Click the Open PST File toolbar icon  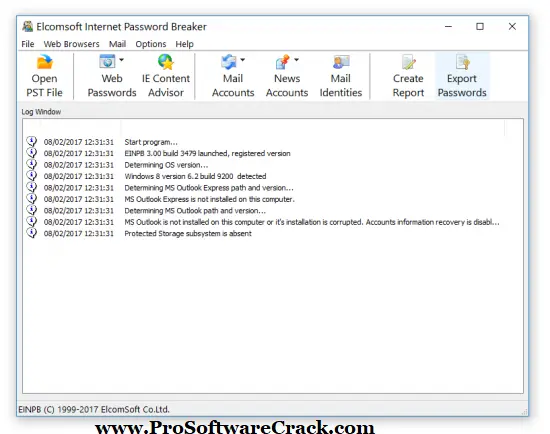45,62
